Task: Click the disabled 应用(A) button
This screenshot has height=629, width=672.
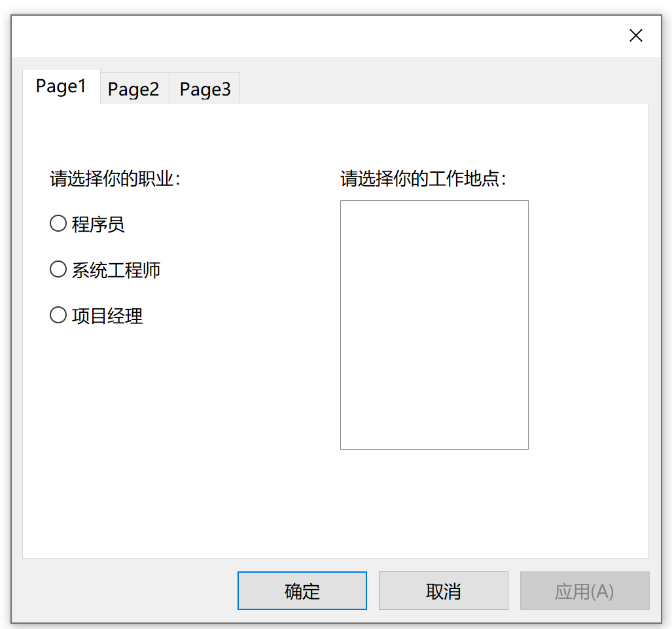Action: click(x=584, y=590)
